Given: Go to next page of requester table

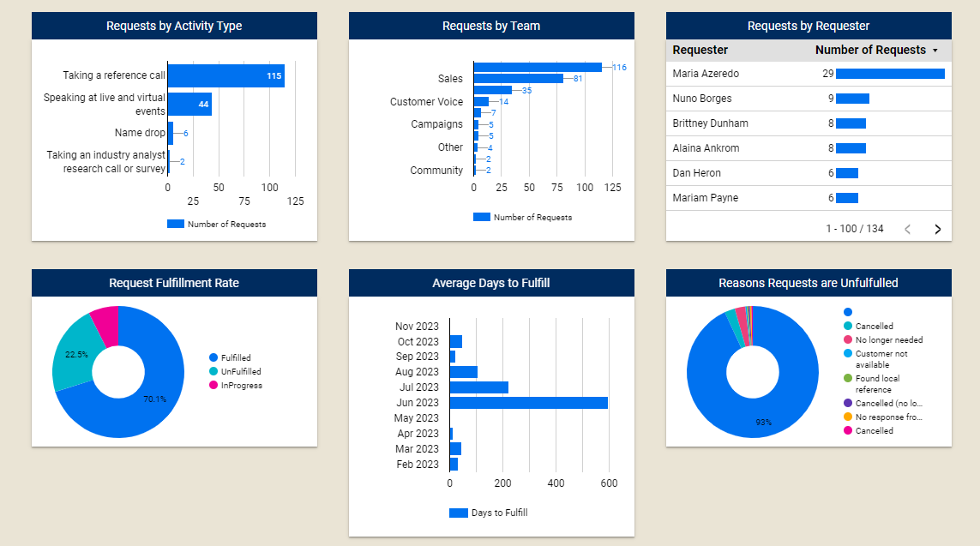Looking at the screenshot, I should (x=937, y=229).
